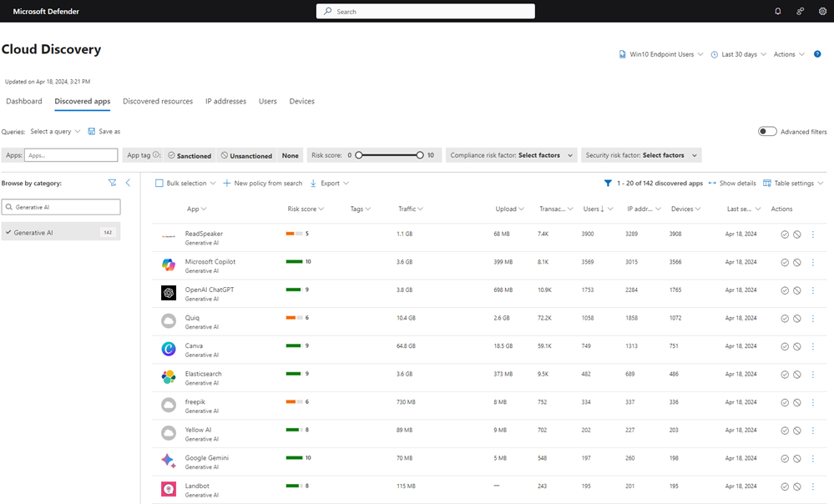This screenshot has width=834, height=504.
Task: Sanction the ReadSpeaker app with checkmark icon
Action: [785, 234]
